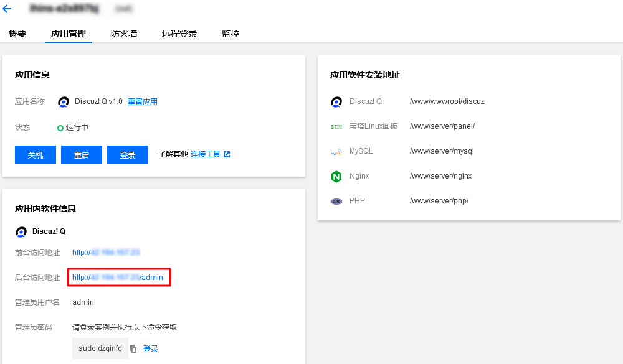Screen dimensions: 623x364
Task: Click the green running status circle
Action: 60,128
